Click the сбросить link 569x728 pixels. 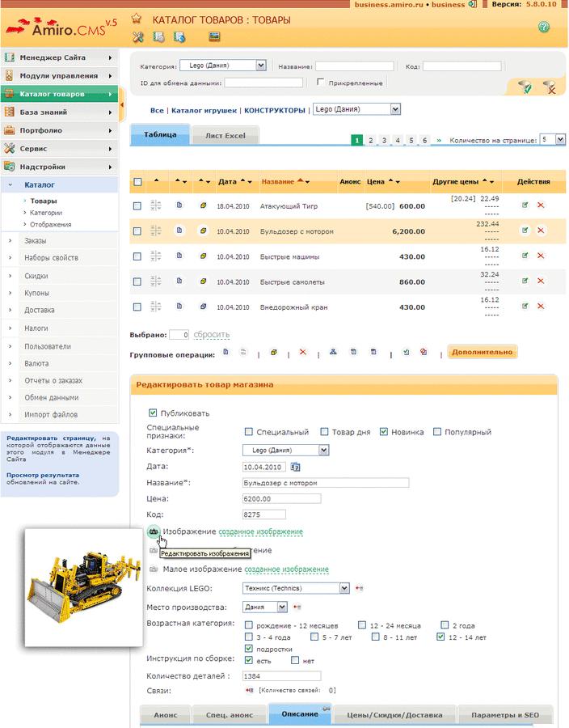point(211,334)
